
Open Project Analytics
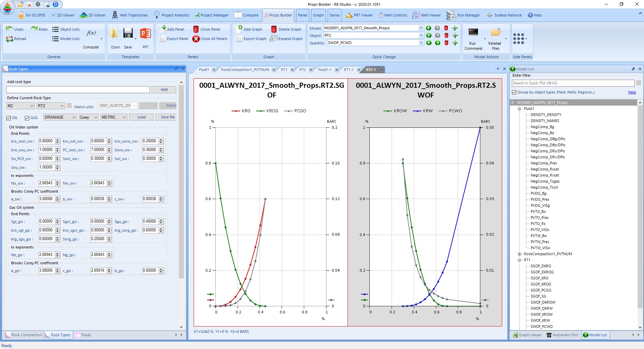tap(172, 15)
